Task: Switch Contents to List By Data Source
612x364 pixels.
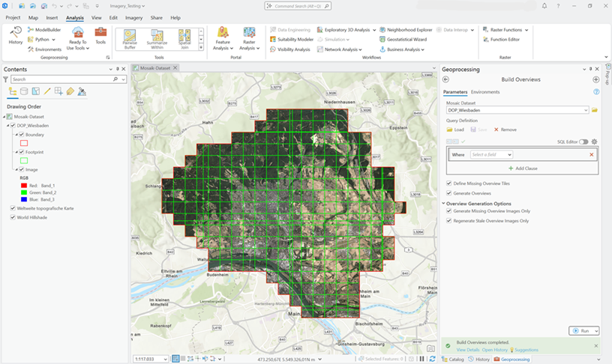Action: [24, 91]
